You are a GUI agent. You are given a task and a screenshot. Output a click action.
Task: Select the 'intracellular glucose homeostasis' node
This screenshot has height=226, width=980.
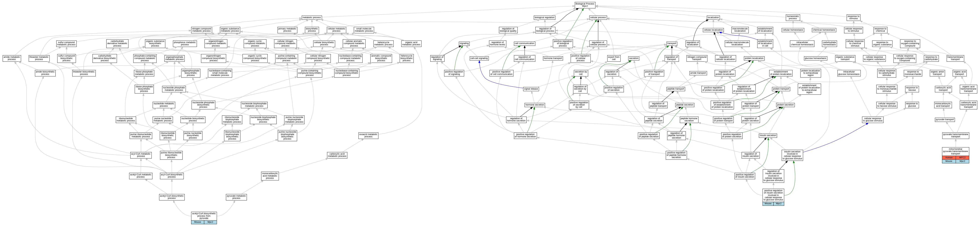849,73
